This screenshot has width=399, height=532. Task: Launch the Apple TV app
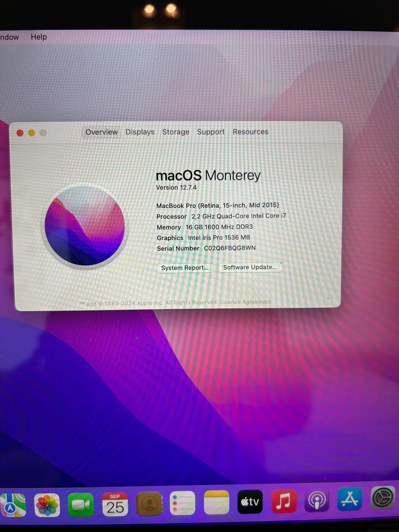(x=250, y=502)
